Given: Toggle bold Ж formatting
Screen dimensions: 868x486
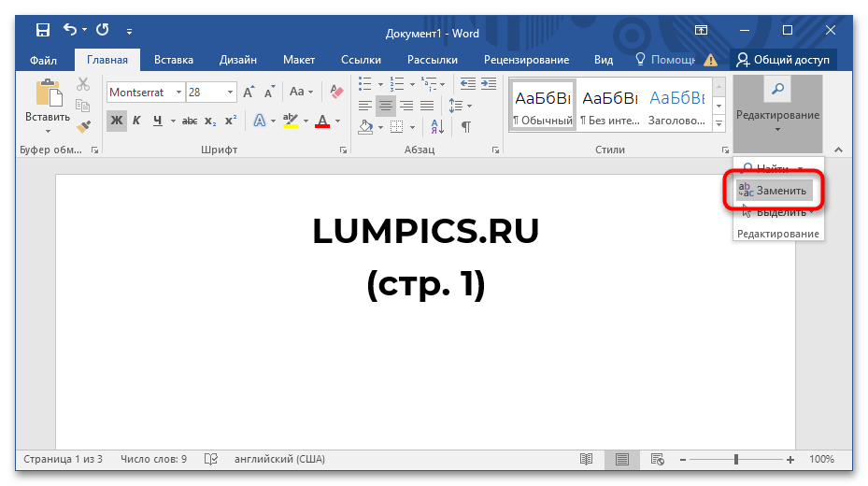Looking at the screenshot, I should [116, 121].
